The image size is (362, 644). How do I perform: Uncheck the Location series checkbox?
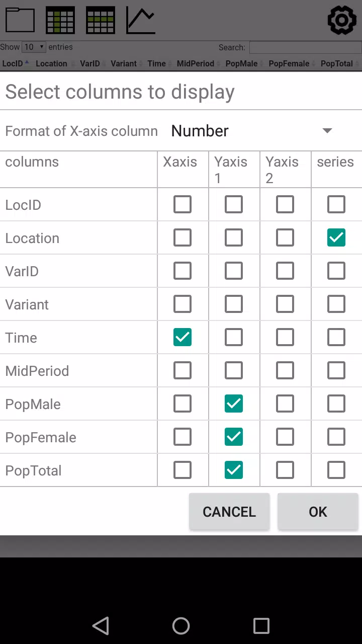[336, 237]
